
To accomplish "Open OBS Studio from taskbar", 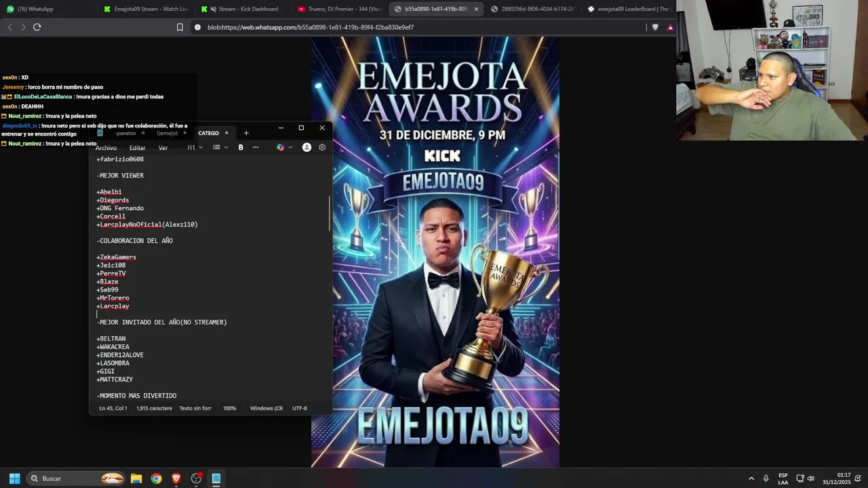I will pos(197,479).
